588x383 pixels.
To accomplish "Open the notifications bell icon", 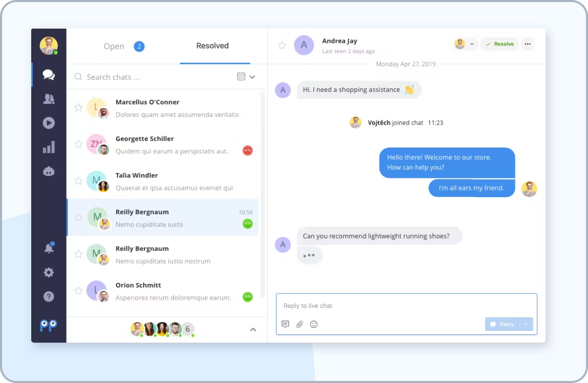I will [49, 248].
